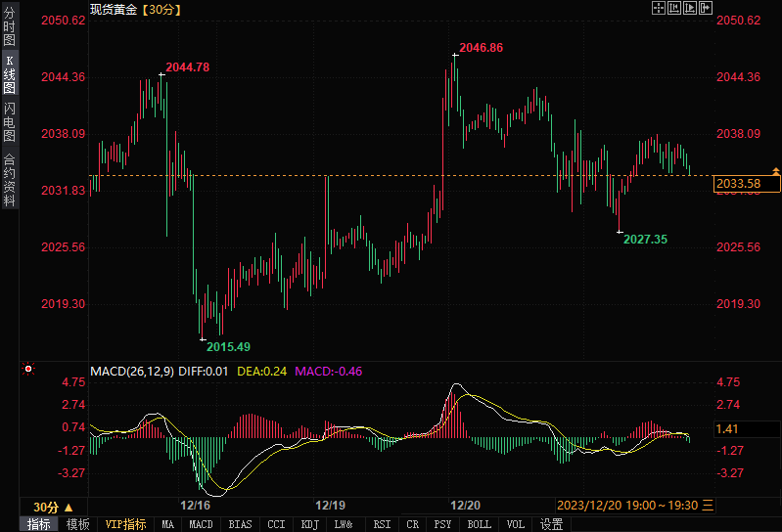The image size is (782, 532).
Task: Select the BIAS indicator
Action: (x=240, y=524)
